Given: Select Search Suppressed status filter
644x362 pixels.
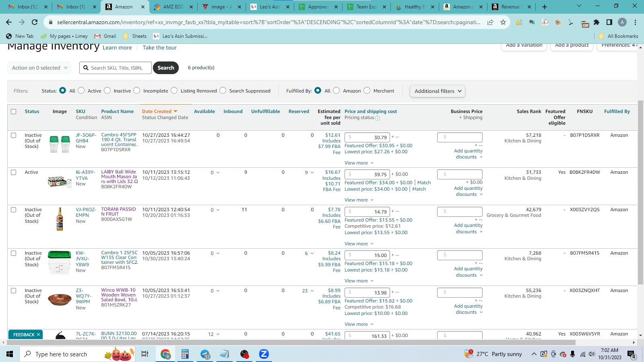Looking at the screenshot, I should tap(223, 90).
